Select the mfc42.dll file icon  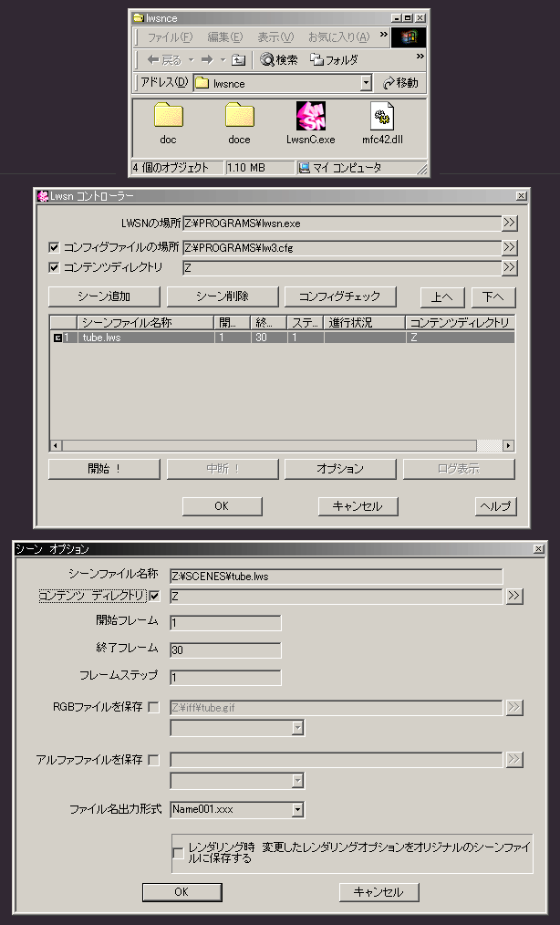pos(382,117)
